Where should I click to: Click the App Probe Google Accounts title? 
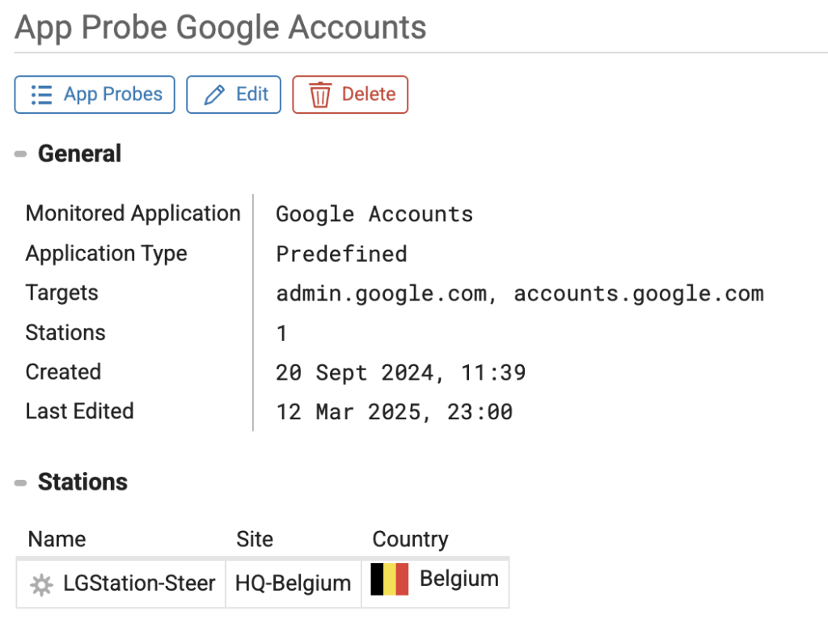[x=220, y=27]
